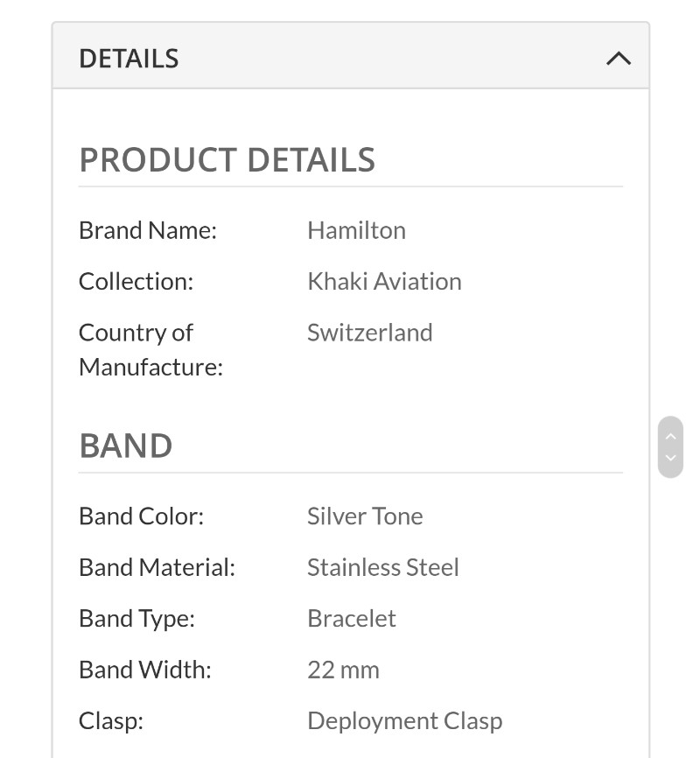Click Stainless Steel band material value
This screenshot has height=758, width=700.
pyautogui.click(x=383, y=567)
